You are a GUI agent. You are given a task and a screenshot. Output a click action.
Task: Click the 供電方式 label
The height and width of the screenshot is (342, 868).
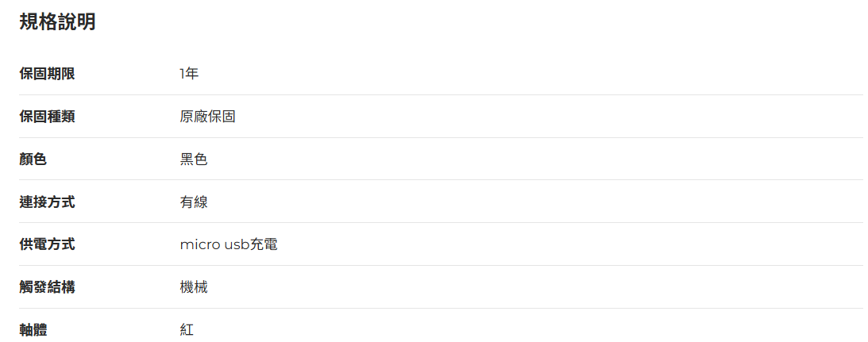[47, 244]
